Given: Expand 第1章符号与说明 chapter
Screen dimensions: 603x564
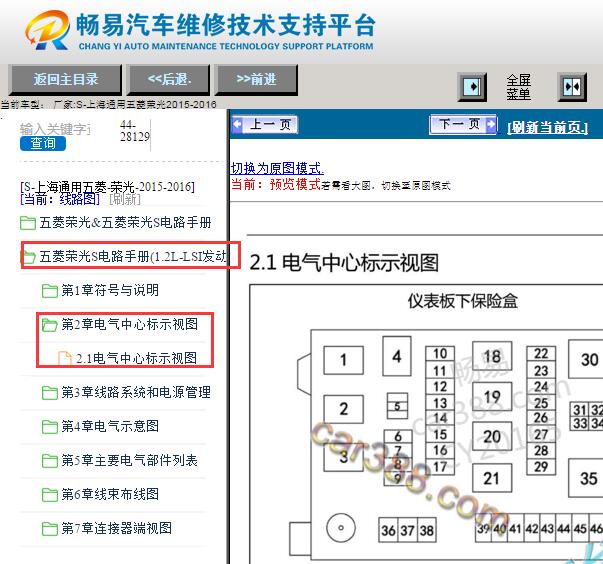Looking at the screenshot, I should 110,290.
